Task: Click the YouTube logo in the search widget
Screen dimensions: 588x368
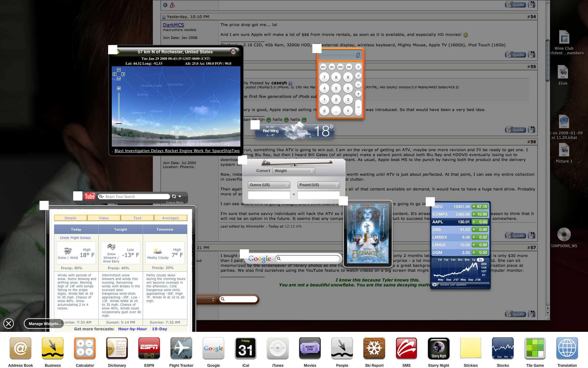Action: 90,196
